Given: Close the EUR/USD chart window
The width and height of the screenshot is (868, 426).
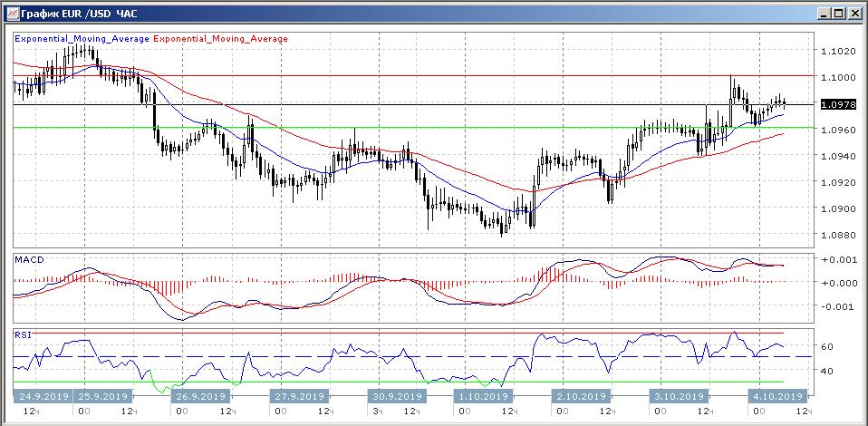Looking at the screenshot, I should click(854, 13).
